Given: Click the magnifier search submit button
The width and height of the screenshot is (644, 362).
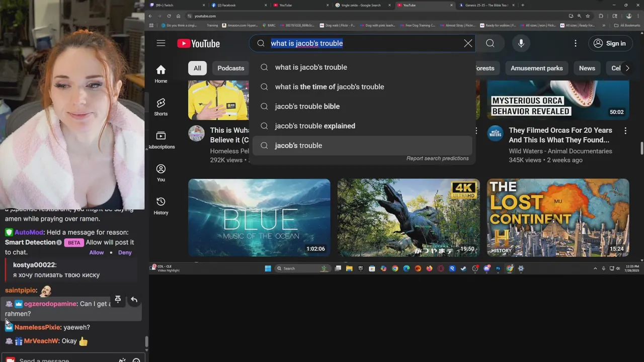Looking at the screenshot, I should tap(490, 43).
